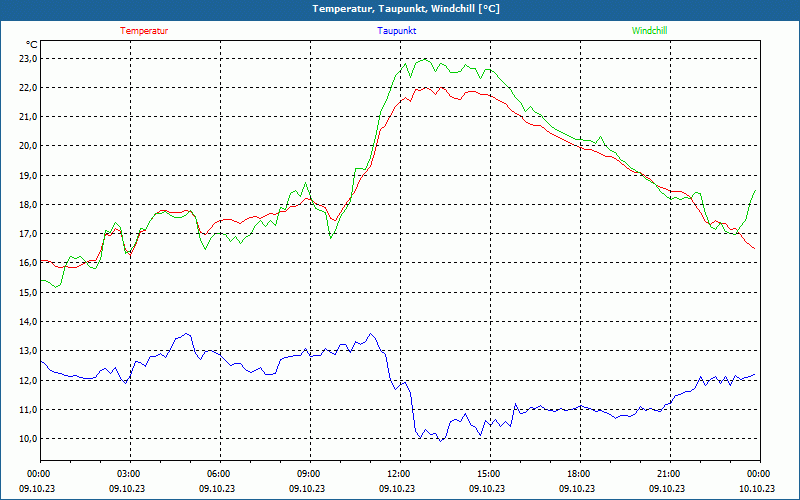Screen dimensions: 800x500
Task: Click the 19,0 y-axis value
Action: tap(29, 176)
